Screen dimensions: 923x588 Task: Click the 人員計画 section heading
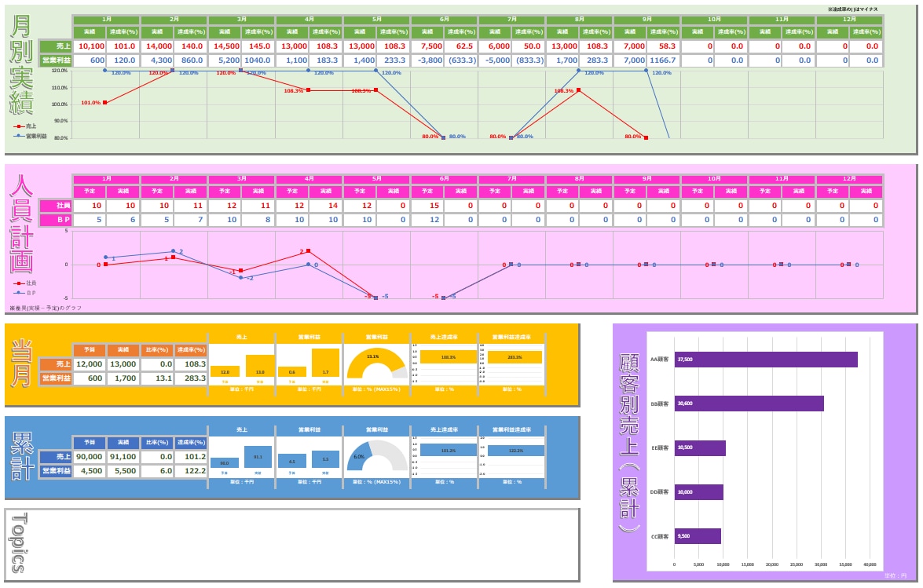20,224
